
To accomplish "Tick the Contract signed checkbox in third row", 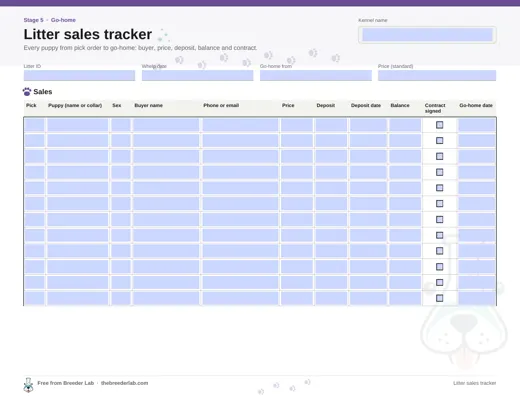I will click(440, 156).
